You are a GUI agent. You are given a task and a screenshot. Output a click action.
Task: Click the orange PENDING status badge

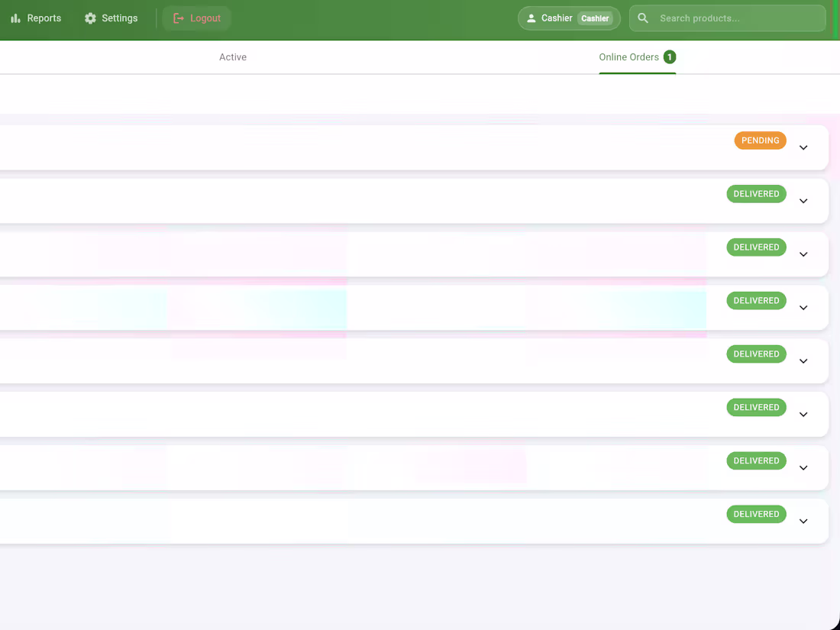[x=760, y=141]
